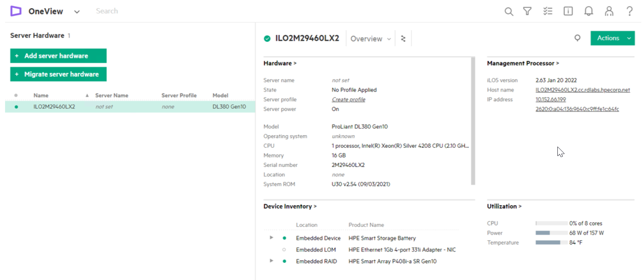
Task: Open IP address 10.152.66.199 link
Action: 551,99
